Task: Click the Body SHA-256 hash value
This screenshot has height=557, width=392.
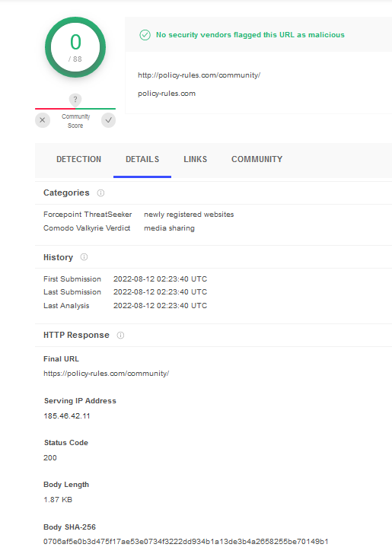Action: 186,541
